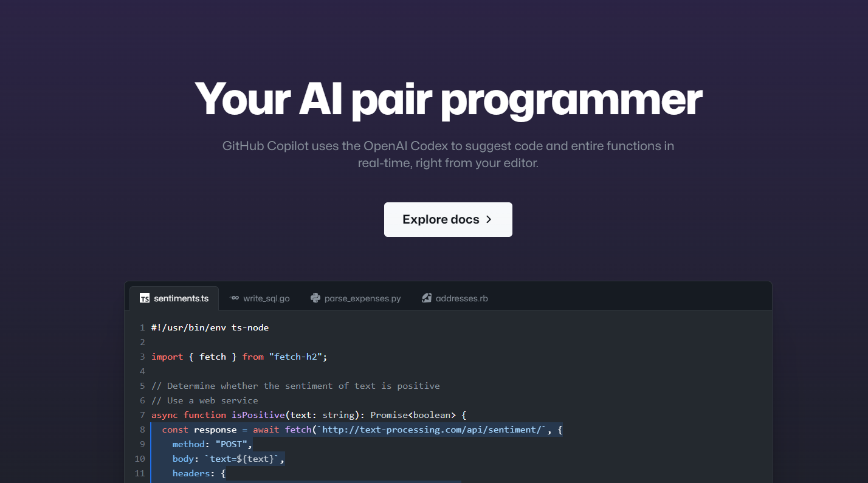The image size is (868, 483).
Task: Click the 'async function isPositive' line
Action: (x=309, y=415)
